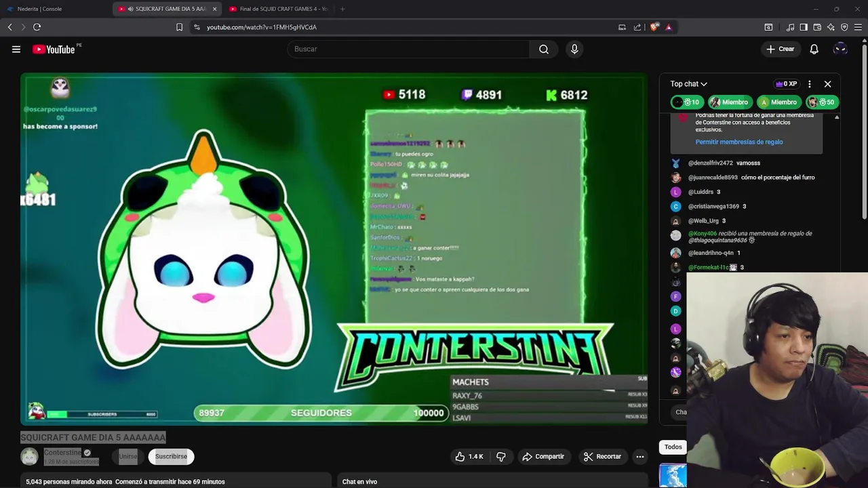Click the Crear button
Image resolution: width=868 pixels, height=488 pixels.
coord(781,49)
